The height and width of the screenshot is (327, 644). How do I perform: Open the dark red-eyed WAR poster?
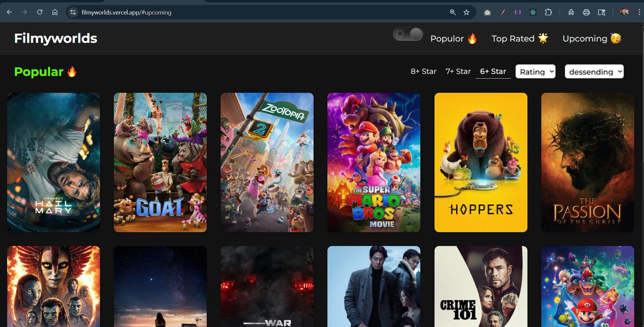tap(267, 286)
